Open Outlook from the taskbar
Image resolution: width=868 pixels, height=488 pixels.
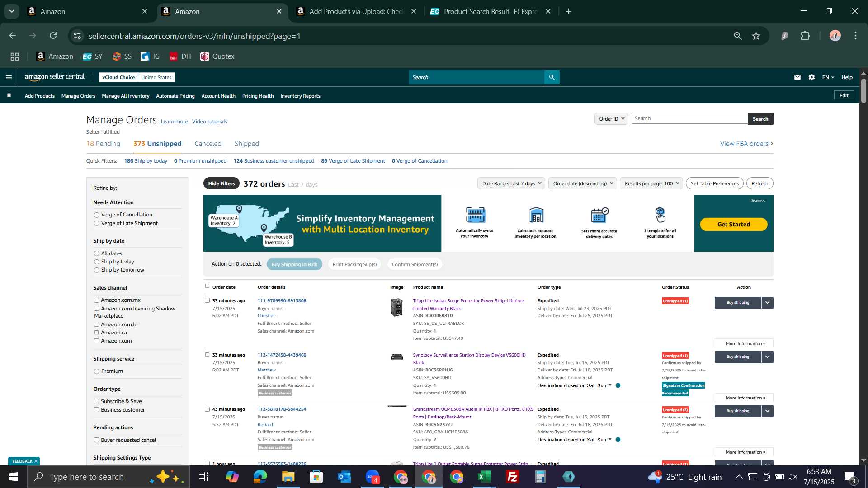pos(344,477)
